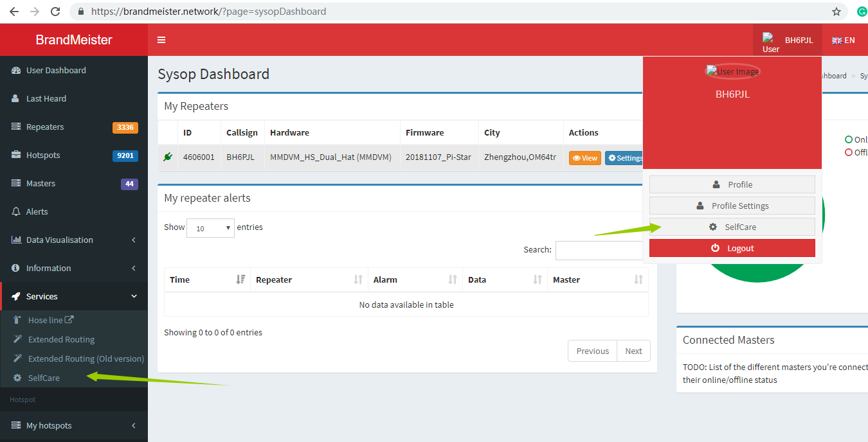Click the BrandMeister logo link
868x442 pixels.
pyautogui.click(x=74, y=40)
